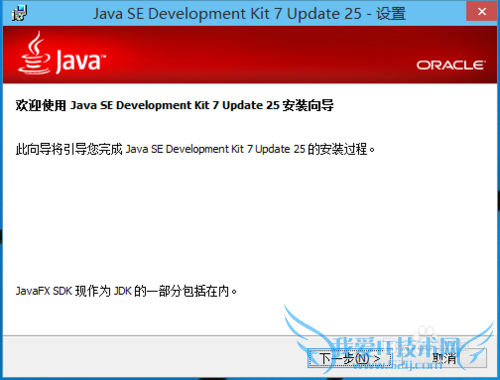Select the welcome heading 欢迎使用 Java SE Development Kit
Image resolution: width=500 pixels, height=380 pixels.
[174, 105]
